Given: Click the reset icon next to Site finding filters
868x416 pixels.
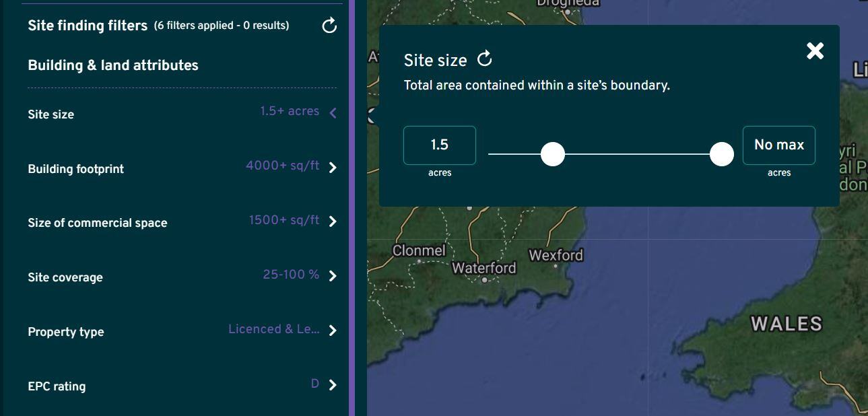Looking at the screenshot, I should pyautogui.click(x=329, y=26).
